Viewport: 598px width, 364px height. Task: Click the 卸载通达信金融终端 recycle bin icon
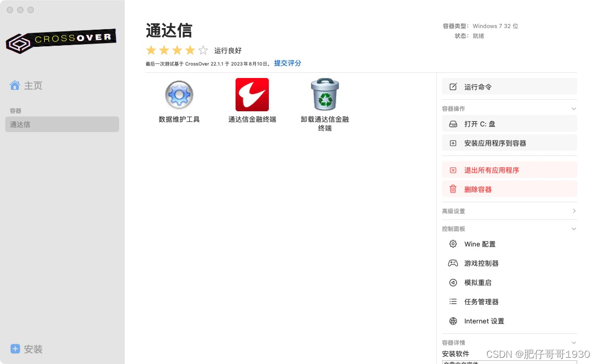point(325,94)
